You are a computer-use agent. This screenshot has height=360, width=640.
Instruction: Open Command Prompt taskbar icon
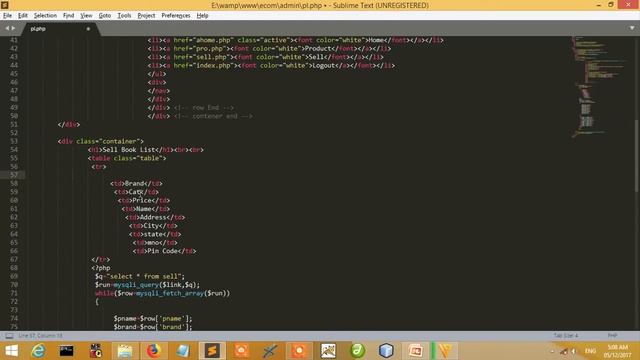pos(67,351)
